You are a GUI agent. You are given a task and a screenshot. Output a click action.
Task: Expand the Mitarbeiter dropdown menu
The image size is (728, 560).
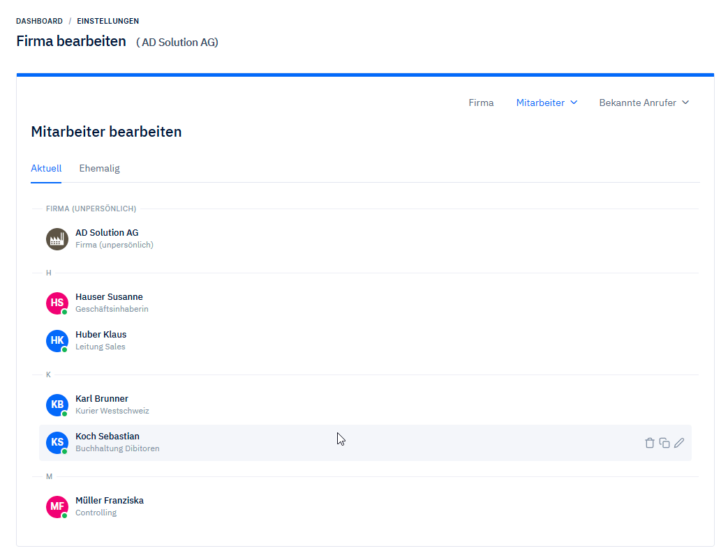click(x=547, y=103)
